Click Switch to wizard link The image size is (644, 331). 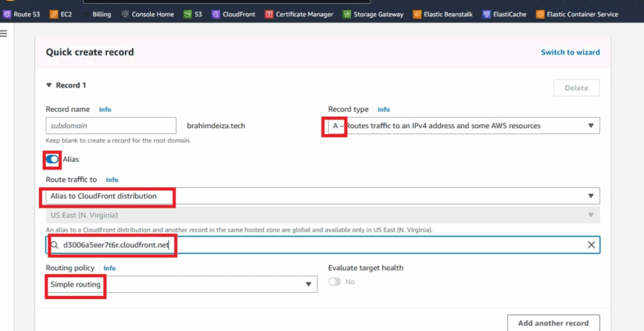click(x=570, y=52)
